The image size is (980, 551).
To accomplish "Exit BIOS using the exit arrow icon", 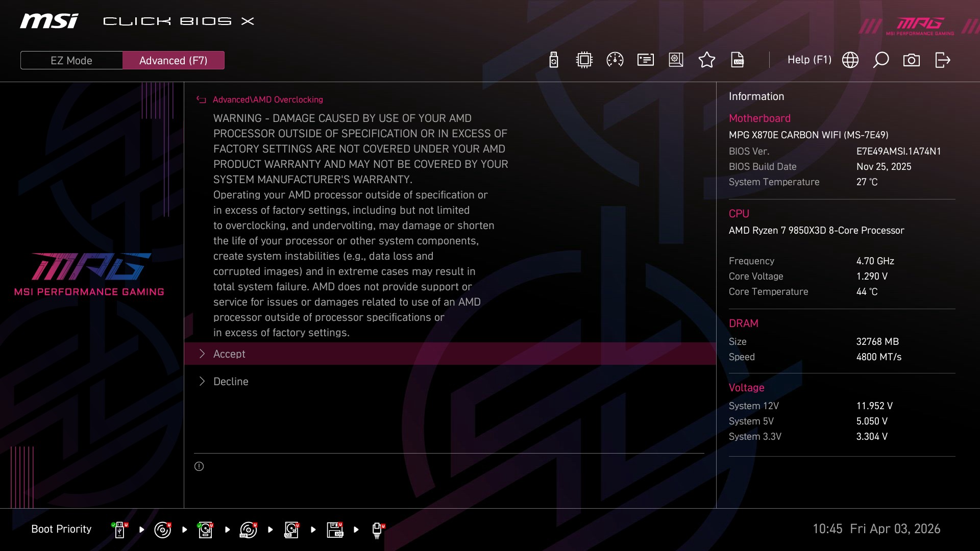I will (x=942, y=60).
